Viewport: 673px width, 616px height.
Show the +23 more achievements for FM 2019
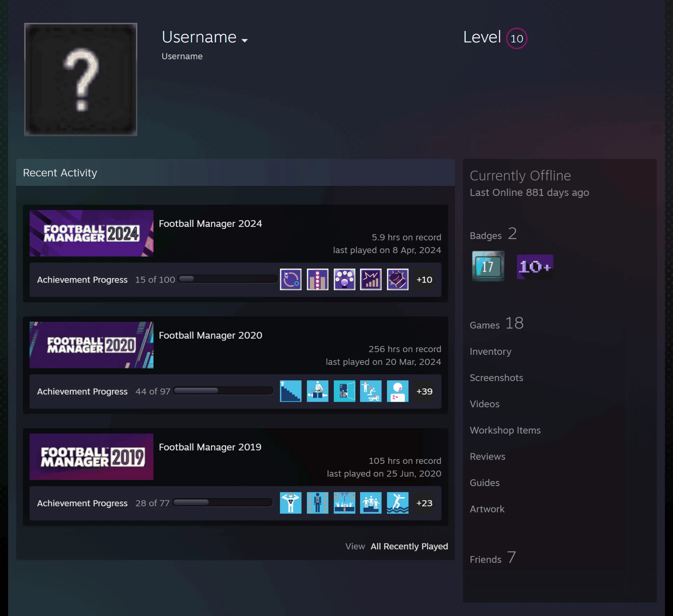424,503
